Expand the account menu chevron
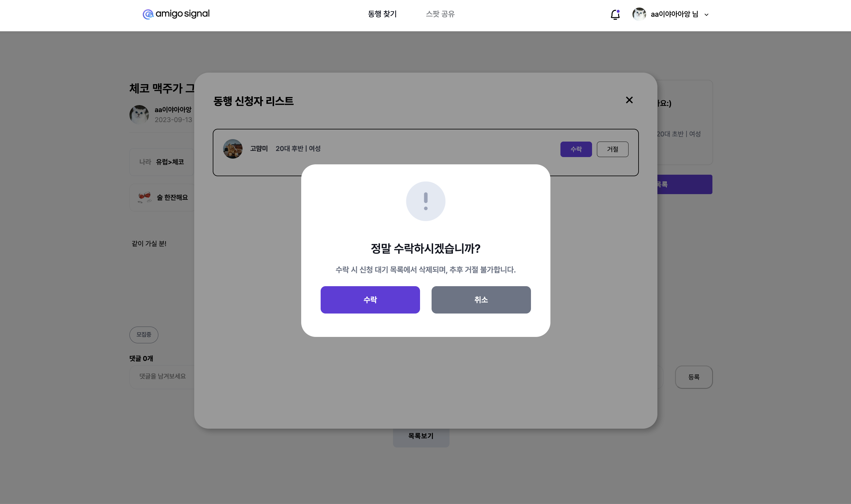This screenshot has height=504, width=851. [706, 14]
